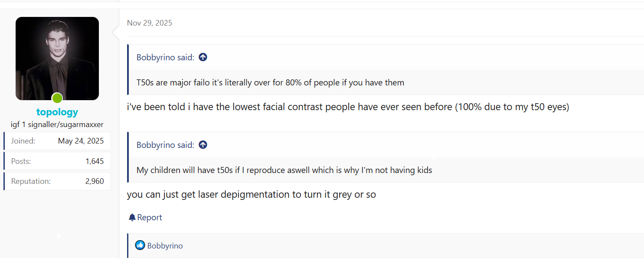The height and width of the screenshot is (258, 644).
Task: Click the green online status dot
Action: 57,98
